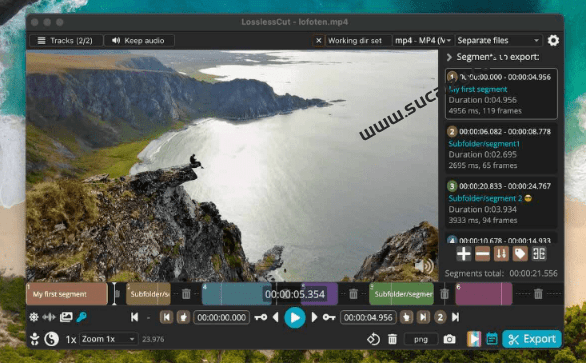
Task: Select segment 2 'Subfolder/segment1' in the list
Action: pos(501,148)
